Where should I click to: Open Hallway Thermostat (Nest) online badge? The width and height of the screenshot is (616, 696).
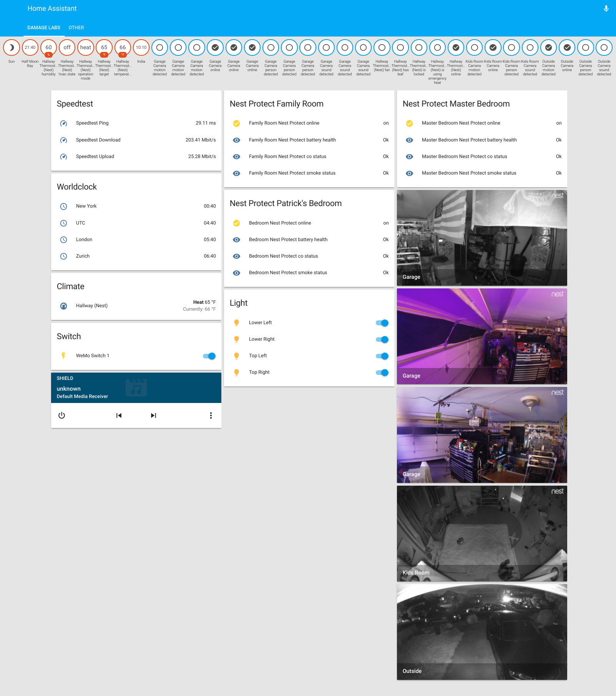(456, 48)
